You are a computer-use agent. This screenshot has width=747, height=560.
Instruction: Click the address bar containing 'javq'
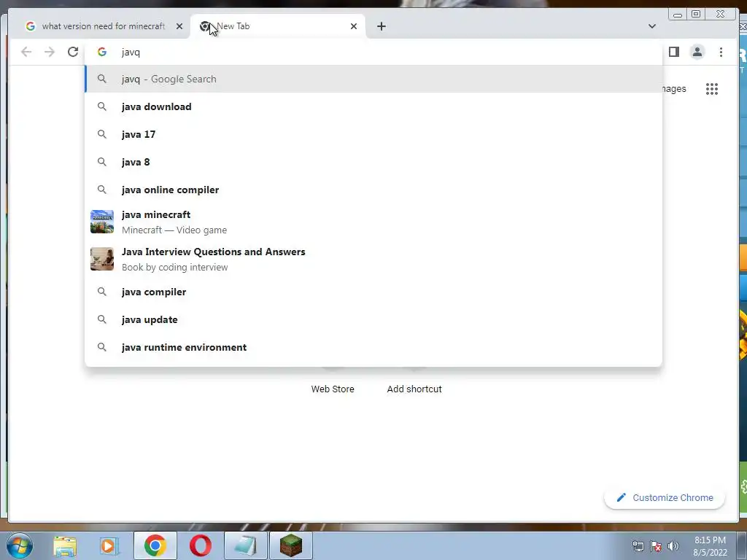[x=373, y=52]
